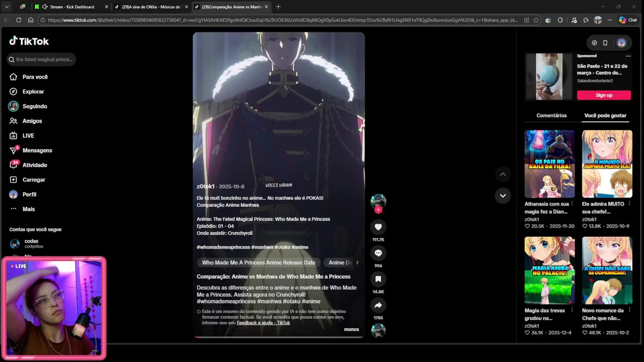Open favorites list icon
Image resolution: width=644 pixels, height=362 pixels.
(586, 20)
